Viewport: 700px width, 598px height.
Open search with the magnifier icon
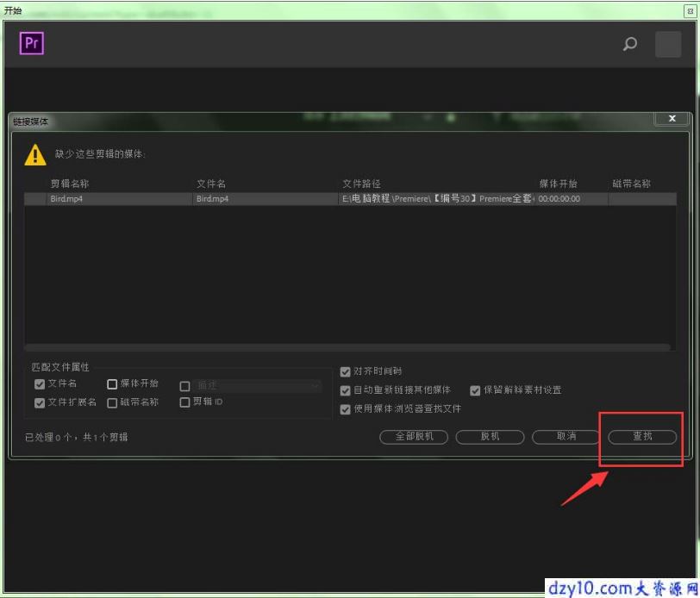(630, 44)
